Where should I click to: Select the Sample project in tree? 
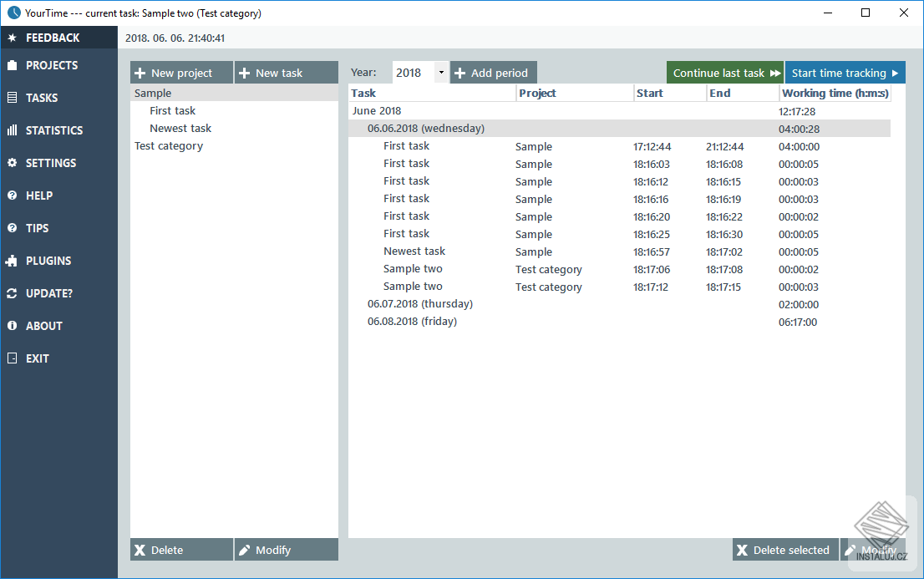pos(234,94)
